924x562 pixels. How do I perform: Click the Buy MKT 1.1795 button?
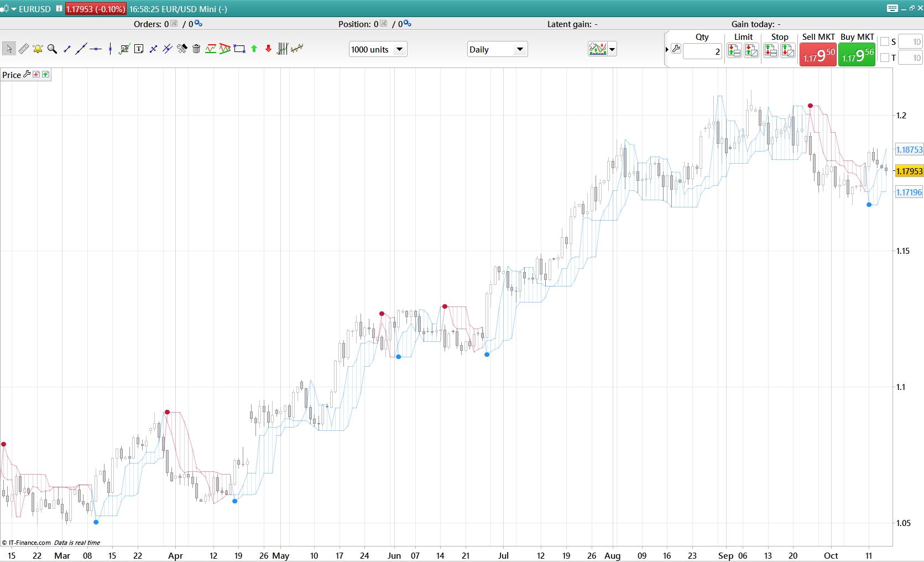857,55
